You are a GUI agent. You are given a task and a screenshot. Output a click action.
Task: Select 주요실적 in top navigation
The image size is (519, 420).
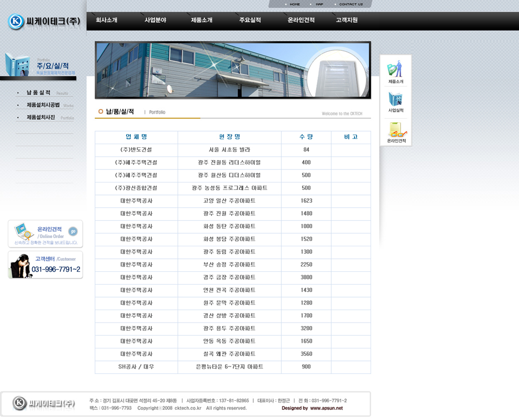250,20
